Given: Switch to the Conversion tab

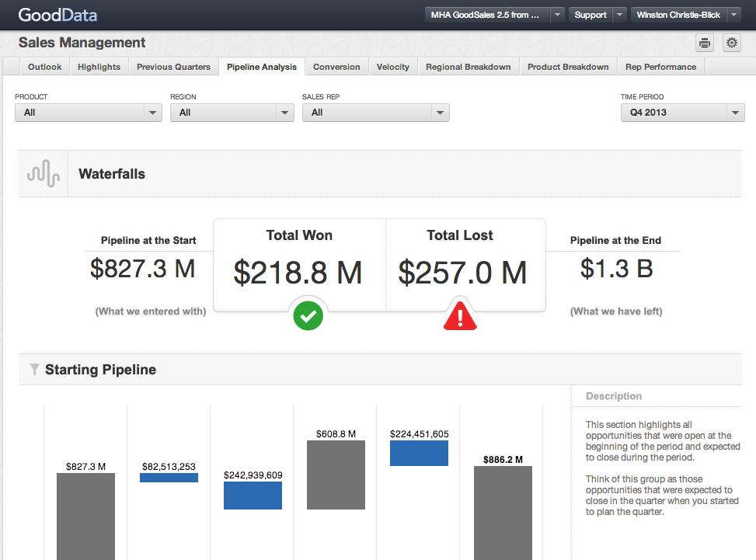Looking at the screenshot, I should 336,67.
